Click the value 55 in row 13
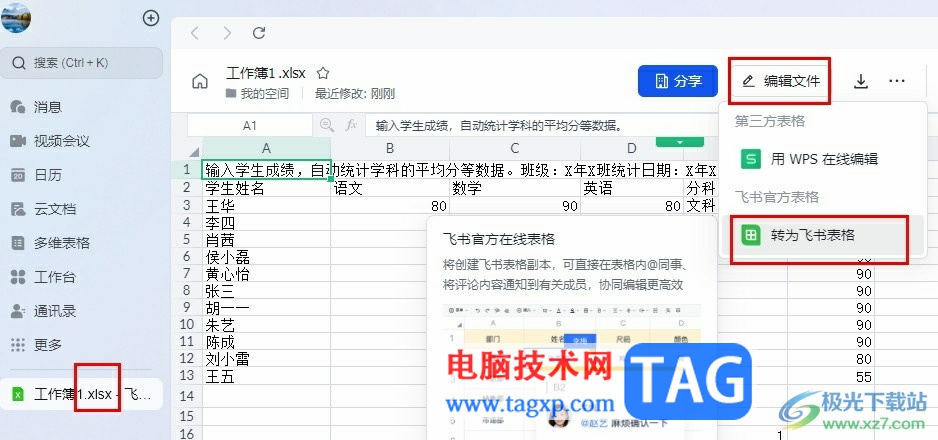The height and width of the screenshot is (440, 938). click(x=831, y=377)
